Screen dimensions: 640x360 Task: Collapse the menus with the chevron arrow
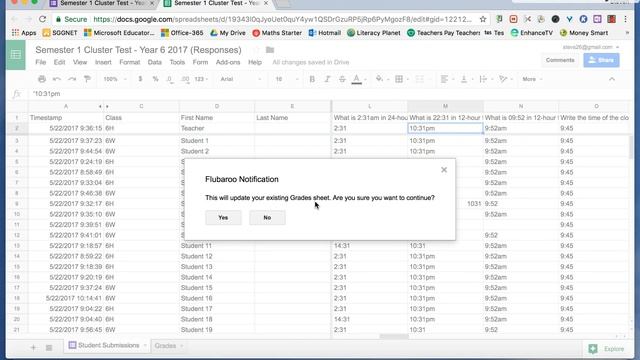point(611,79)
